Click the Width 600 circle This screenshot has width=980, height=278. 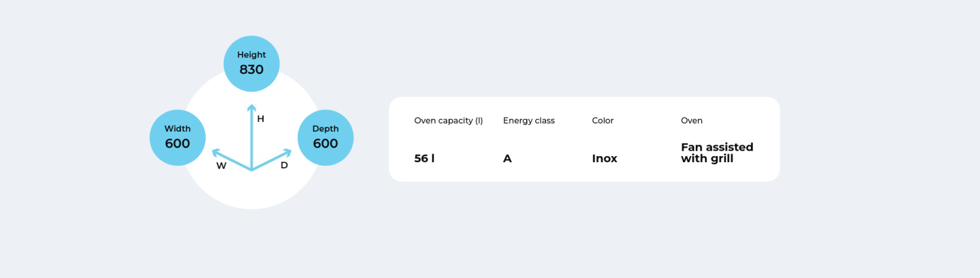[x=178, y=138]
